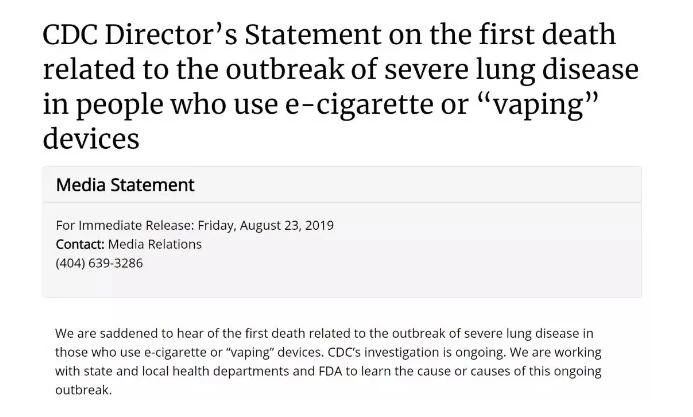Viewport: 693px width, 417px height.
Task: Click the final word "outbreak." in paragraph
Action: (84, 390)
